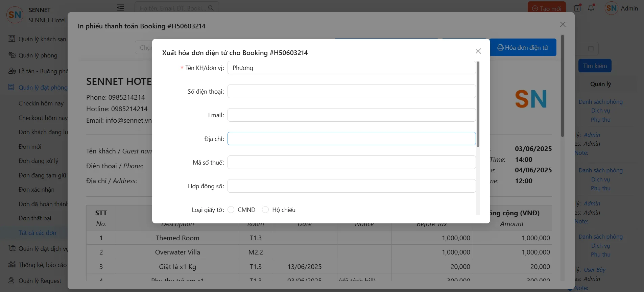The width and height of the screenshot is (644, 292).
Task: Click the Tạo mới button
Action: tap(546, 8)
